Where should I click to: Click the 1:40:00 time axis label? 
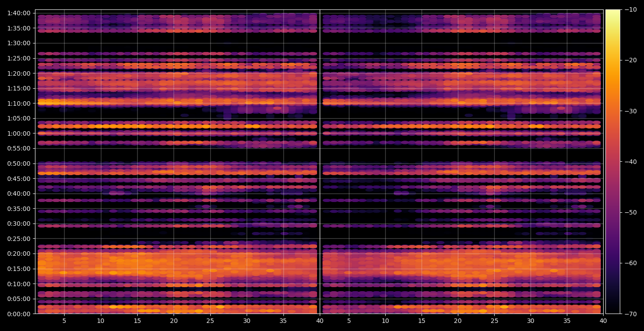point(19,13)
